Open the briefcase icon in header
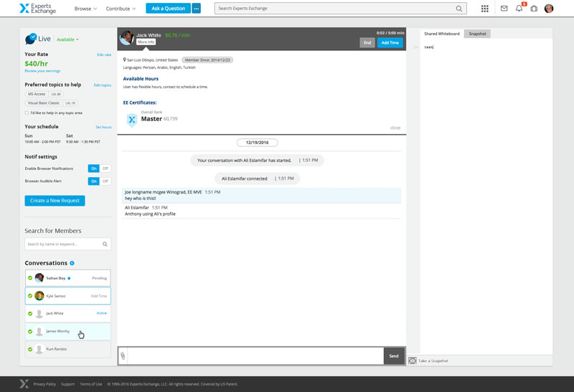 pyautogui.click(x=534, y=9)
